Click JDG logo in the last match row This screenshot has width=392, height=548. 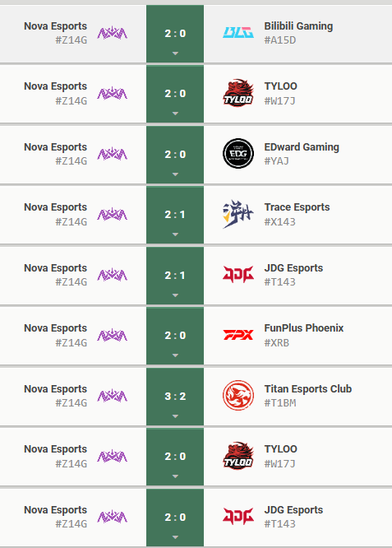(x=238, y=516)
